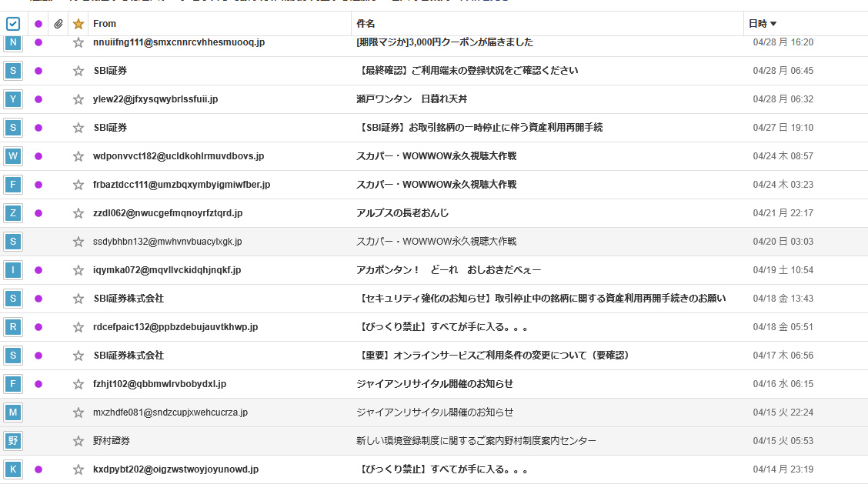Sort the list by 件名 column header
The height and width of the screenshot is (491, 868).
pos(366,24)
